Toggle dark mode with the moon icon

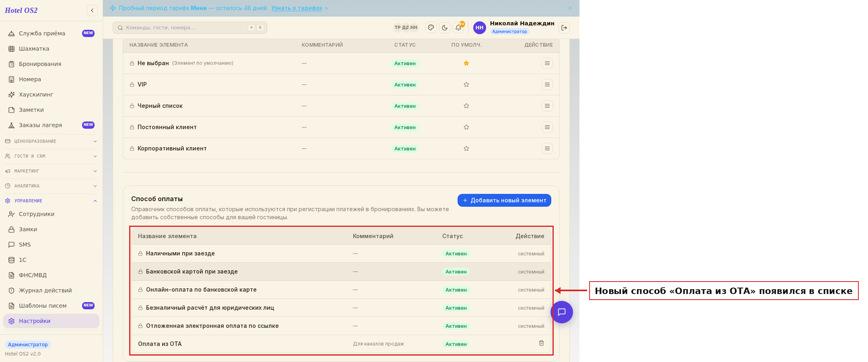pyautogui.click(x=445, y=28)
